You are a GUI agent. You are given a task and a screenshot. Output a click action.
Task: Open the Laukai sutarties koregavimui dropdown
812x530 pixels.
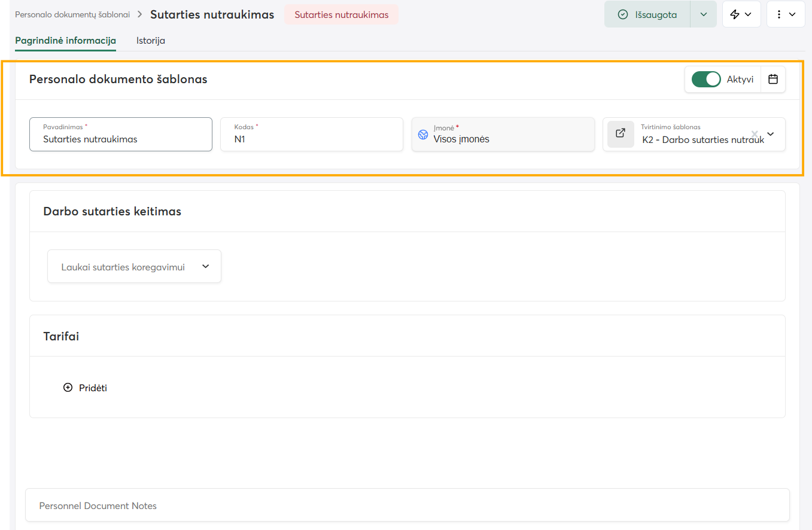pos(135,266)
